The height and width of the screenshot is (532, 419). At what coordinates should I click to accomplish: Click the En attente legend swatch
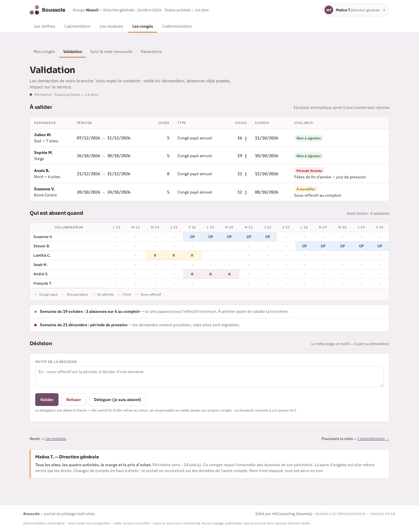(94, 295)
